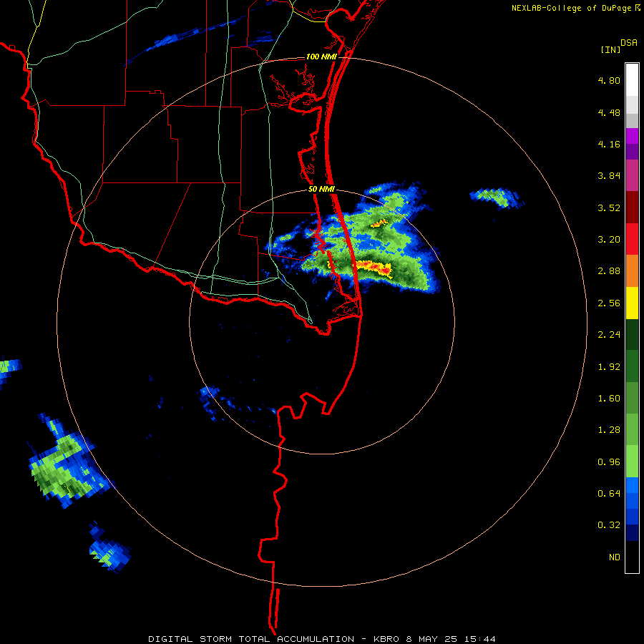644x644 pixels.
Task: Pick the yellow legend swatch
Action: (632, 303)
